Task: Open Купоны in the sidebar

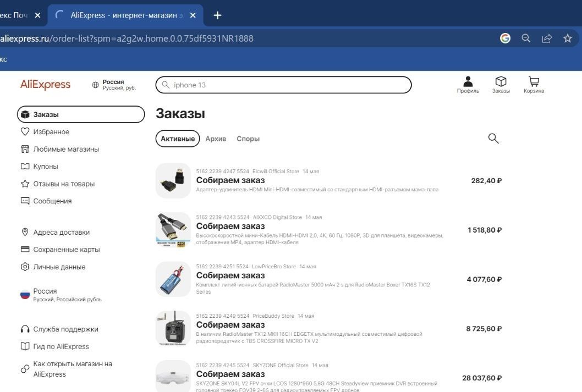Action: (40, 166)
